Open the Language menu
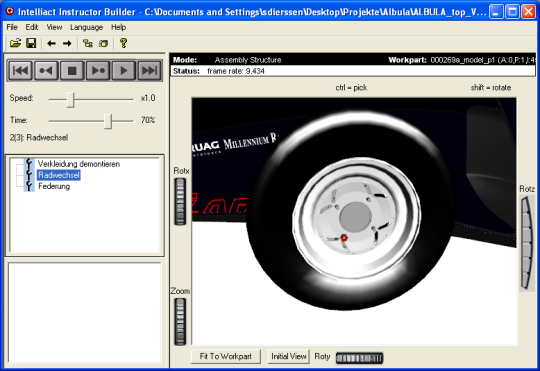 click(86, 27)
